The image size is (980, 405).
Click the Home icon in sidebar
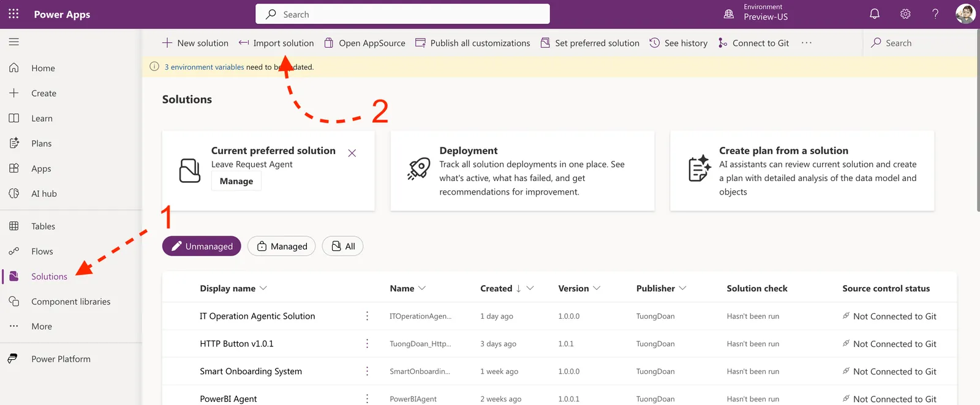click(x=14, y=68)
